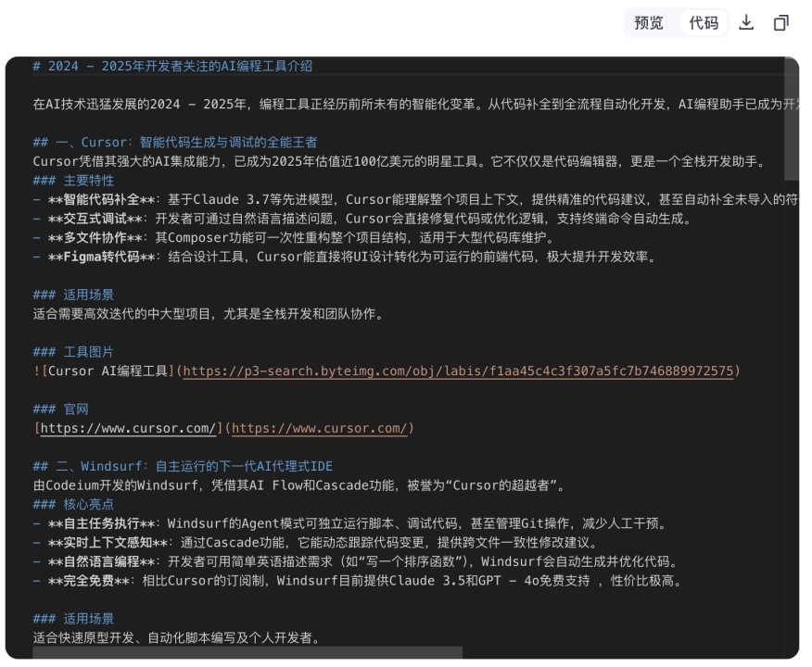812x667 pixels.
Task: Click the line '适合快速原型开发、自动化脚本编写及个人开发者'
Action: 177,638
